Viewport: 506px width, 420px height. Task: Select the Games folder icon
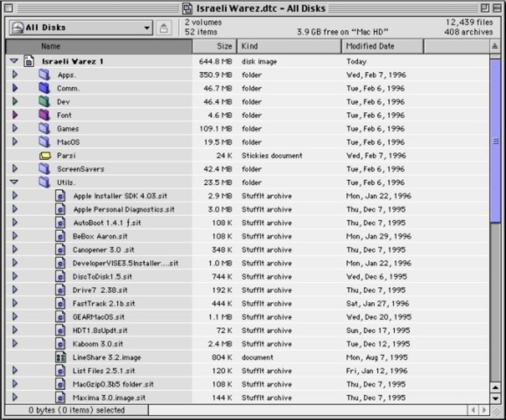45,129
